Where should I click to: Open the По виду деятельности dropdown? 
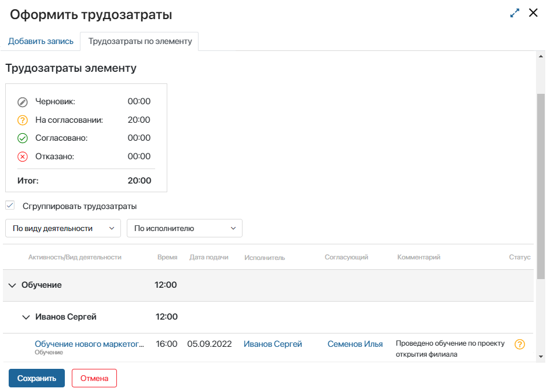tap(63, 228)
